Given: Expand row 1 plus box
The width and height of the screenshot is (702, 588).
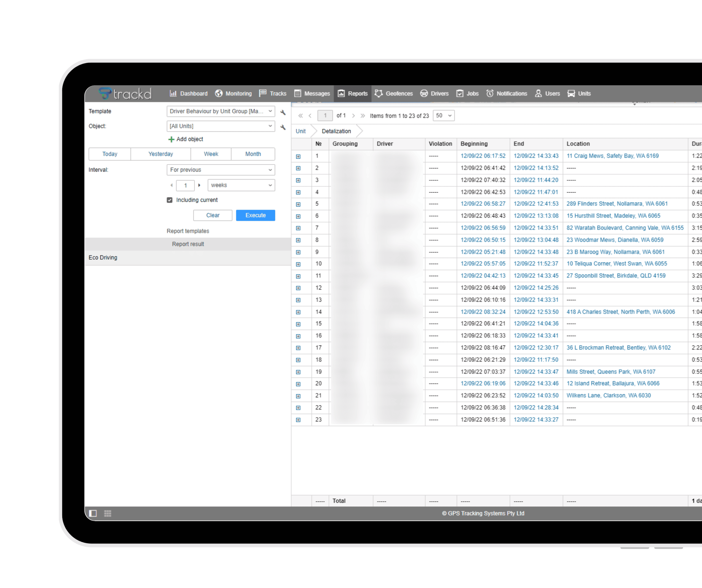Looking at the screenshot, I should pos(298,156).
